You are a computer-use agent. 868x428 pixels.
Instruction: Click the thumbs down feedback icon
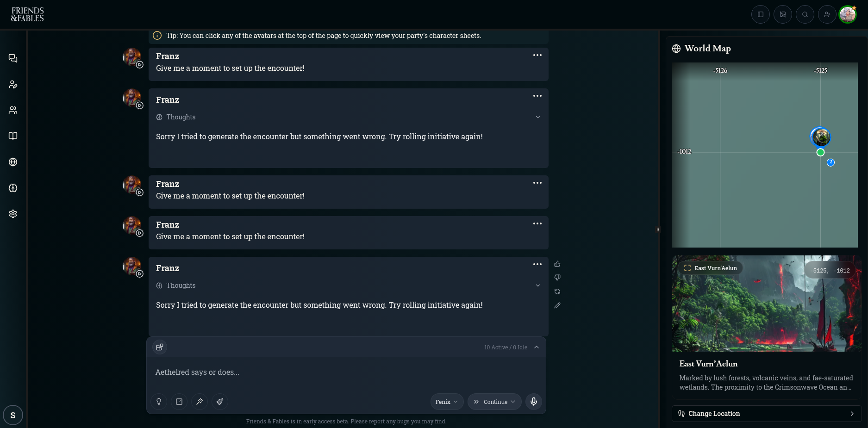pyautogui.click(x=557, y=278)
